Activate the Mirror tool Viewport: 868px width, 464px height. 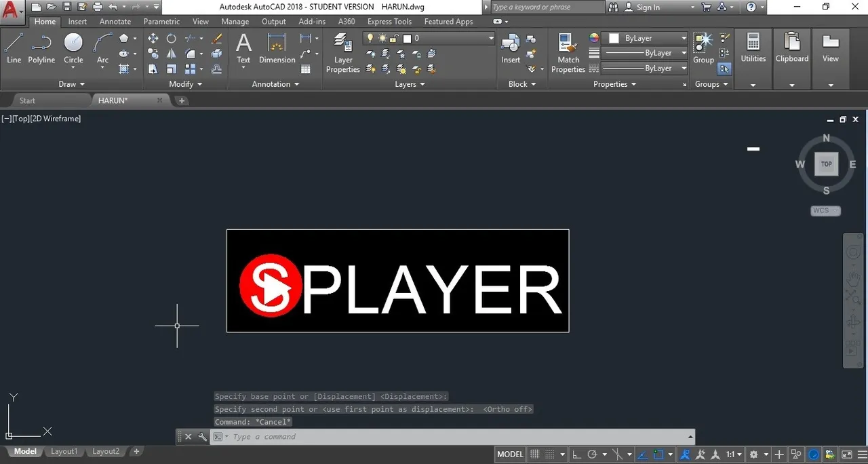pos(172,54)
